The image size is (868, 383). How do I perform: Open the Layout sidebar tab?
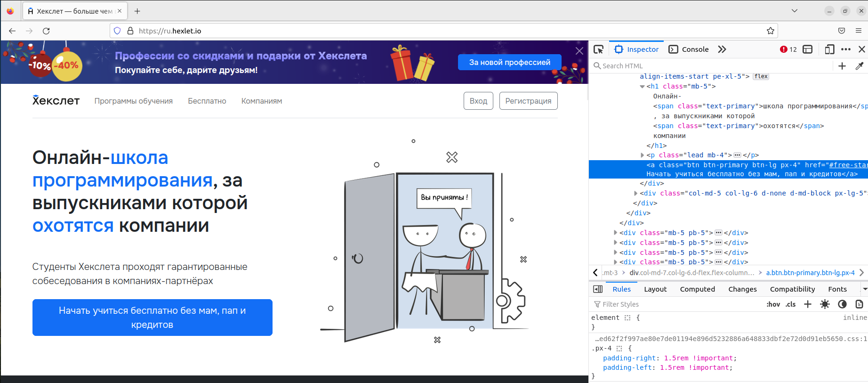pos(655,289)
